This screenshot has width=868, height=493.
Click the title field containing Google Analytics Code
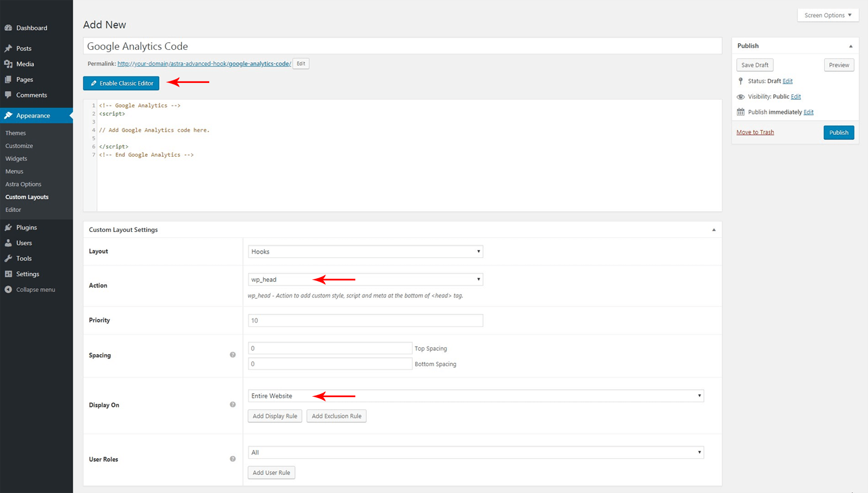(x=402, y=46)
